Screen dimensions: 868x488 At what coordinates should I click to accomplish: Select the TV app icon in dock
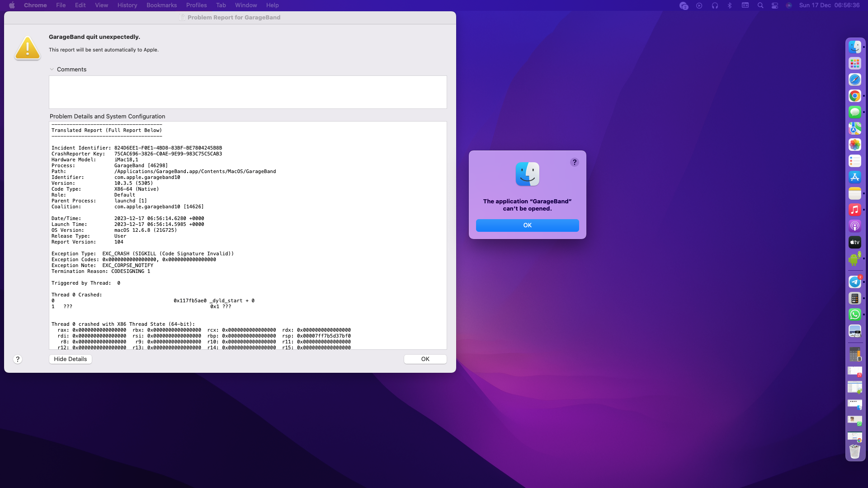pos(855,242)
